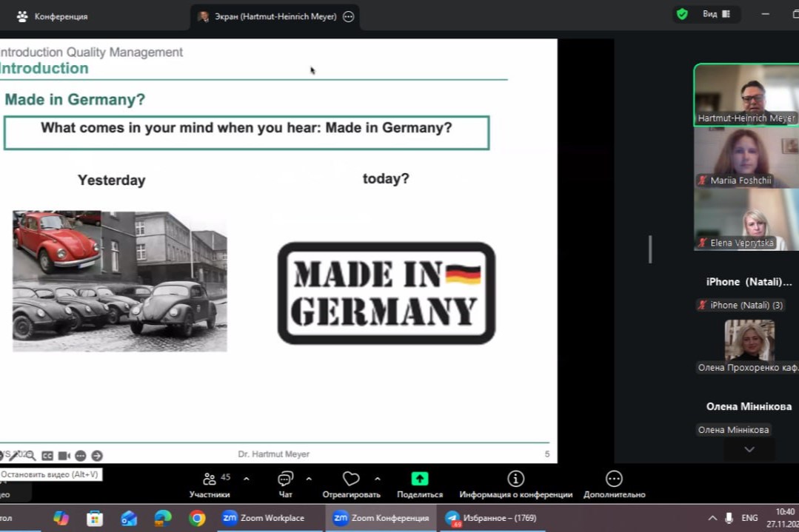Open Информация о конференции info icon
The height and width of the screenshot is (532, 799).
click(x=515, y=479)
